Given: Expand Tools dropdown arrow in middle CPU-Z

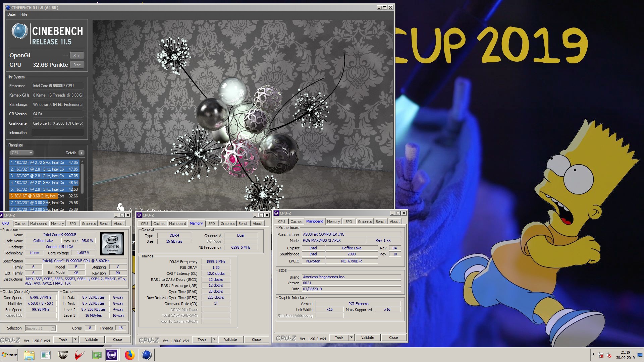Looking at the screenshot, I should (x=214, y=340).
